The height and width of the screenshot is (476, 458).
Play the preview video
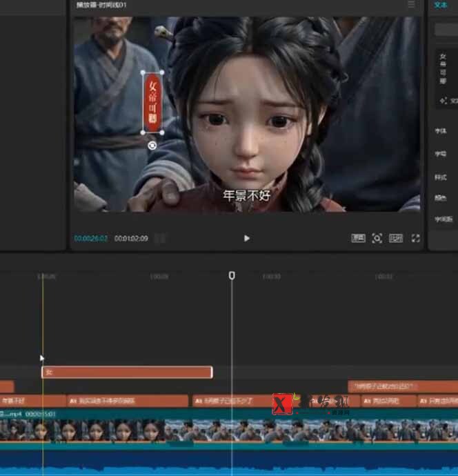247,238
